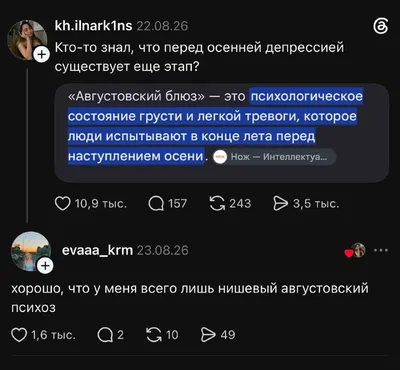Share the post using the 3,5 тыс. send icon
The image size is (400, 370).
(280, 204)
